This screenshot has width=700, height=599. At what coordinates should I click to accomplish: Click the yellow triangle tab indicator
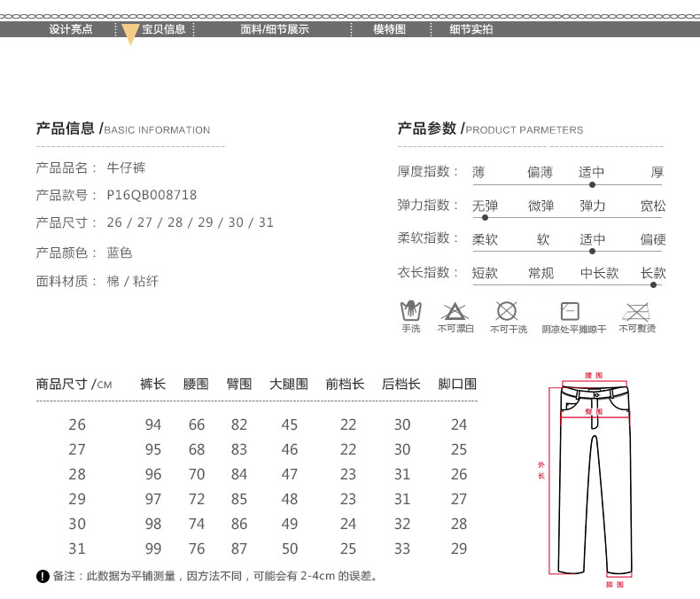130,34
